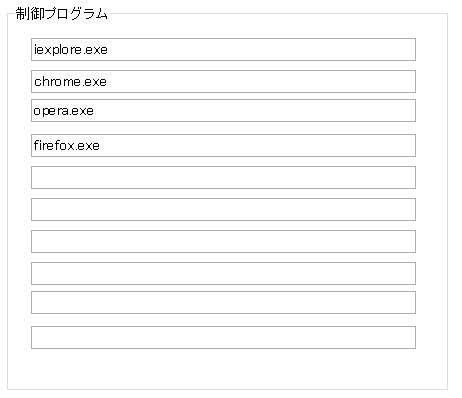Place cursor right after 'firefox.exe' text
462x398 pixels.
coord(100,146)
